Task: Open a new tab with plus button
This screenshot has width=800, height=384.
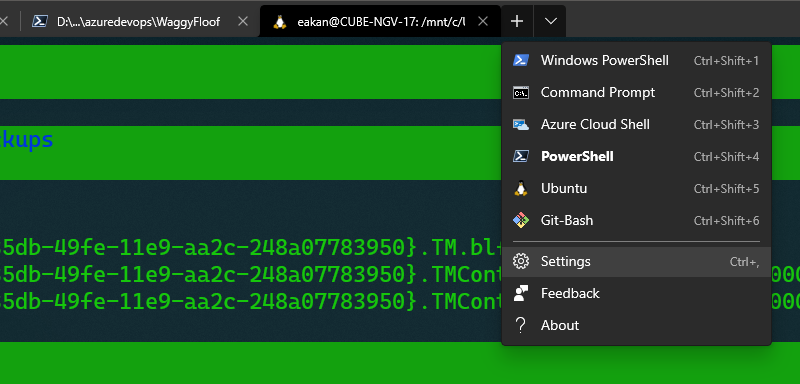Action: (x=517, y=21)
